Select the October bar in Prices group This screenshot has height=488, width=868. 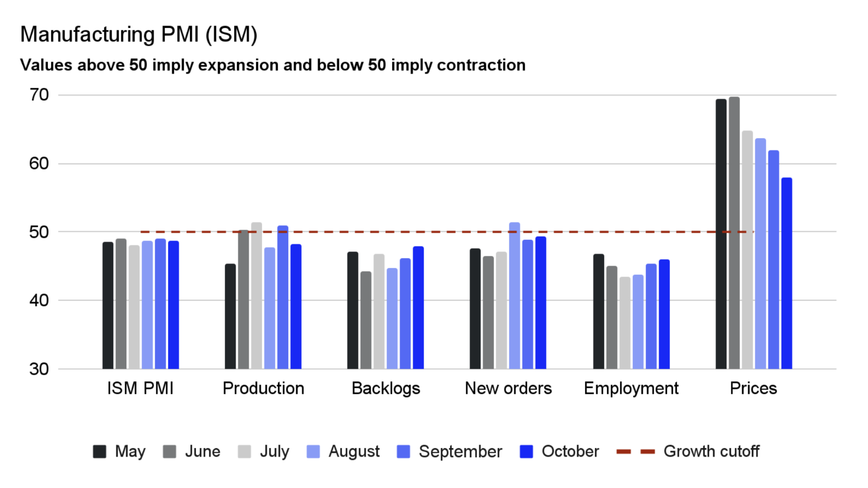(x=787, y=273)
